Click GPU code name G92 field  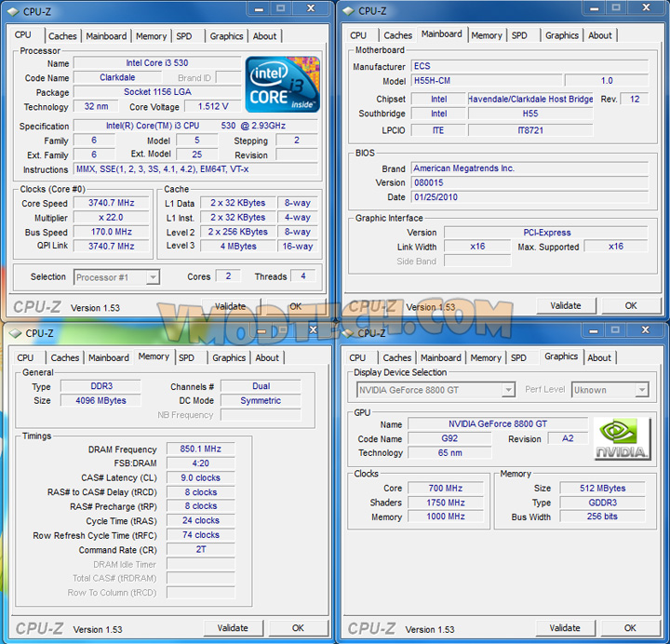[449, 438]
